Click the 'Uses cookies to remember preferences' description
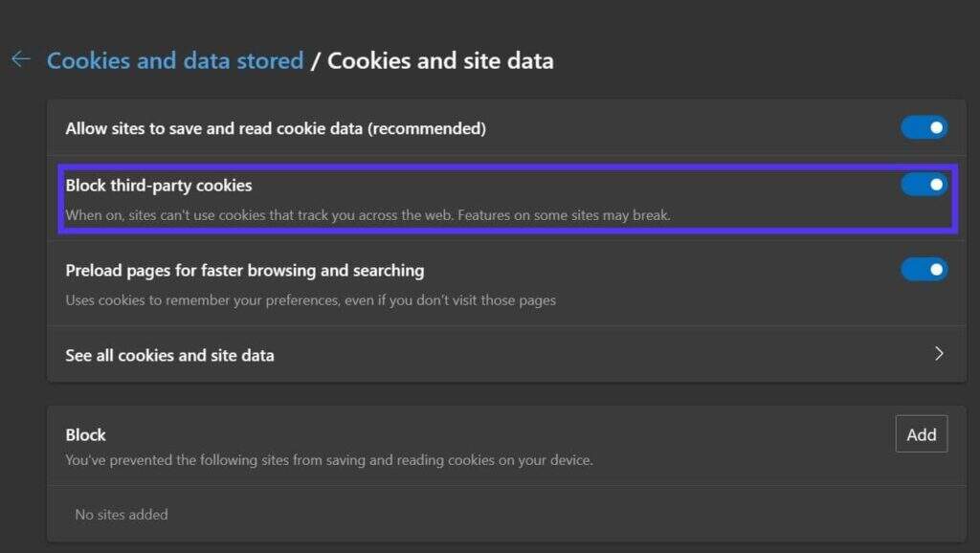The width and height of the screenshot is (980, 553). tap(310, 300)
